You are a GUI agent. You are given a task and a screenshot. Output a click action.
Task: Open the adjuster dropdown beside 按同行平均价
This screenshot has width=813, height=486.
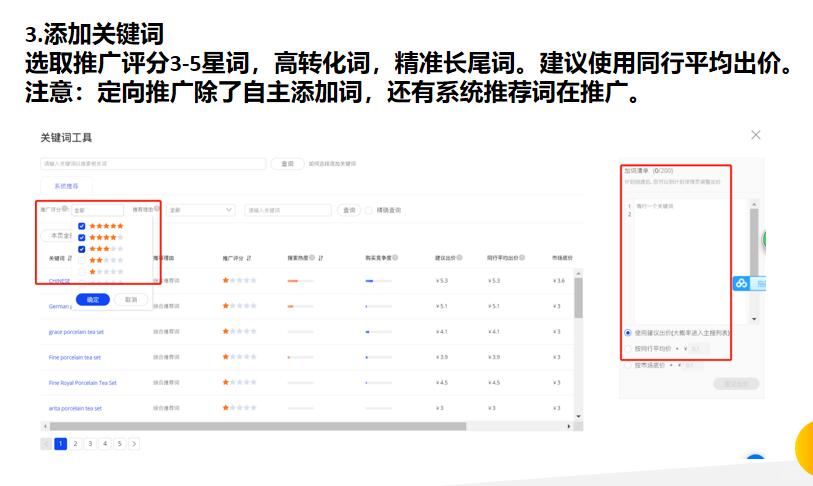677,349
